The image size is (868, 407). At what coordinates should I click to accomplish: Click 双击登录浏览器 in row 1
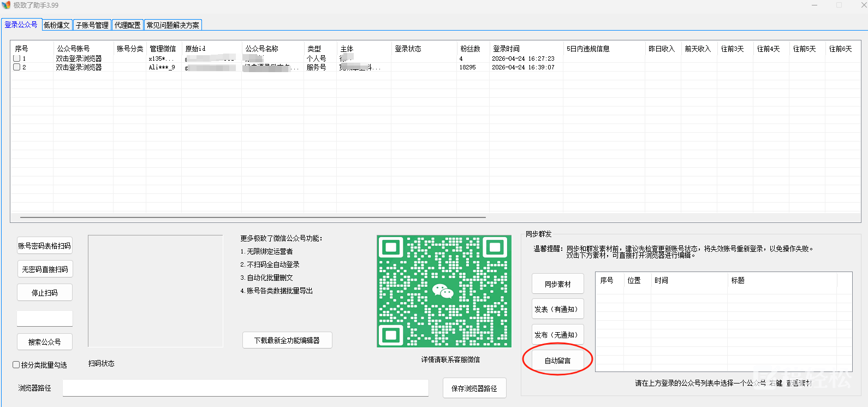[79, 58]
